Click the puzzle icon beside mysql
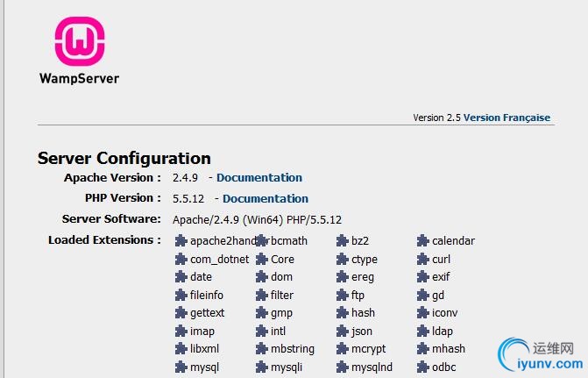 pyautogui.click(x=181, y=367)
